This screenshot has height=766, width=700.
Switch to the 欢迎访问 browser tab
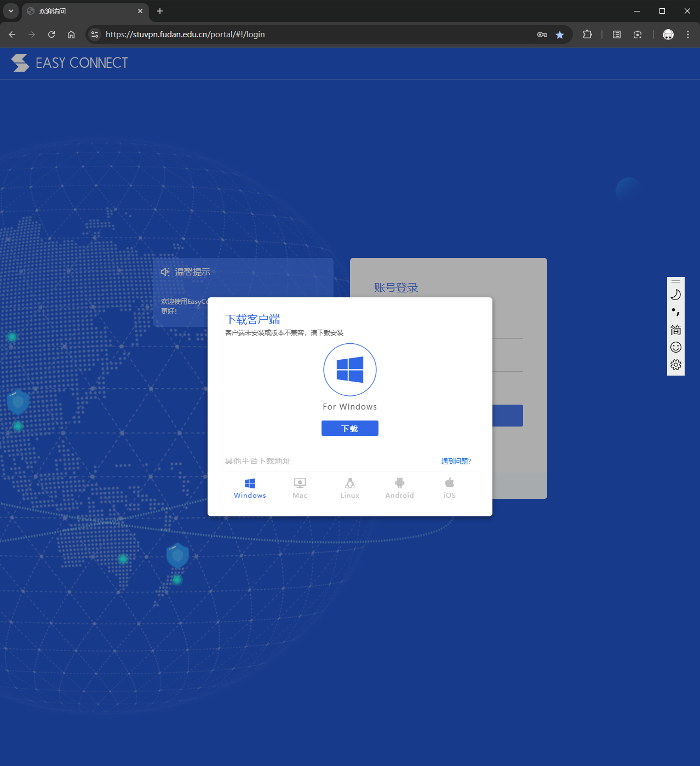pos(82,11)
